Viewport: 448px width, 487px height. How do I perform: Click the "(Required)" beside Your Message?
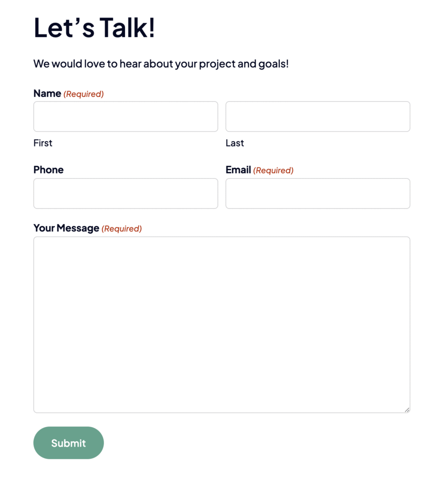[122, 229]
